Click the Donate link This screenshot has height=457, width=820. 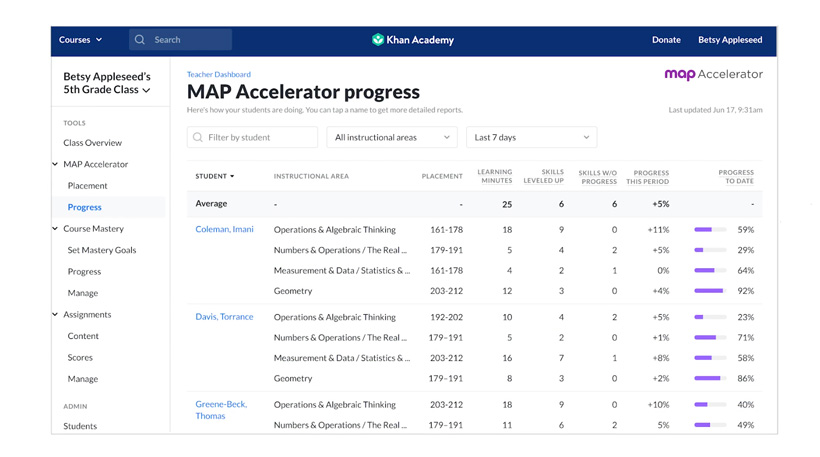coord(666,40)
